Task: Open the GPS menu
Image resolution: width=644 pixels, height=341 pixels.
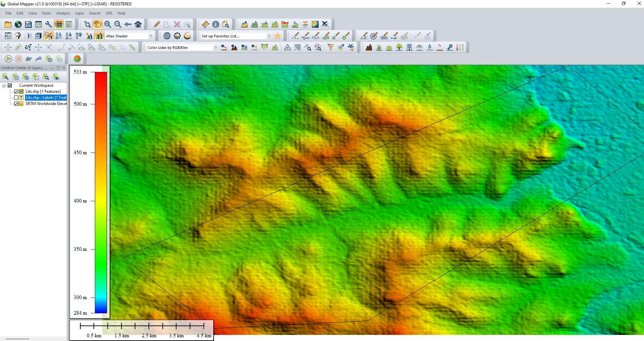Action: 109,13
